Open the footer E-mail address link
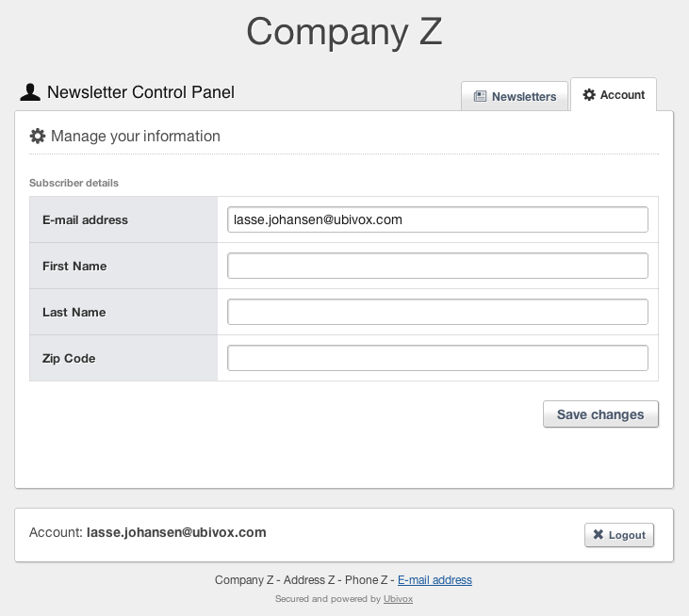The image size is (689, 616). coord(435,580)
